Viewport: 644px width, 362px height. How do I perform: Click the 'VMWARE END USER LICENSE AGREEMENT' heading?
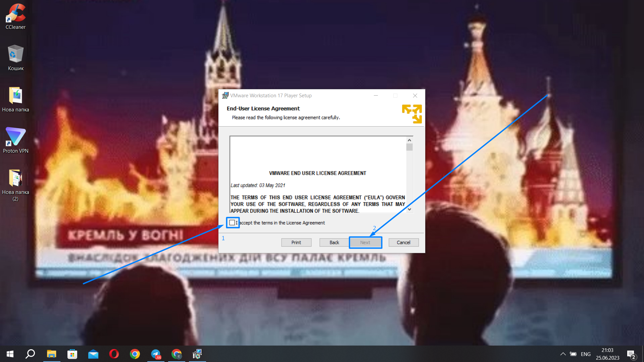click(317, 173)
